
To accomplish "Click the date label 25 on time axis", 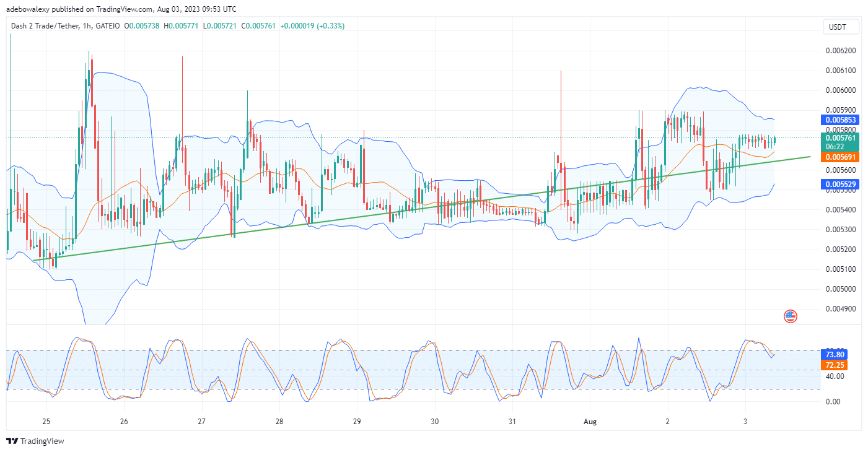I will click(46, 422).
